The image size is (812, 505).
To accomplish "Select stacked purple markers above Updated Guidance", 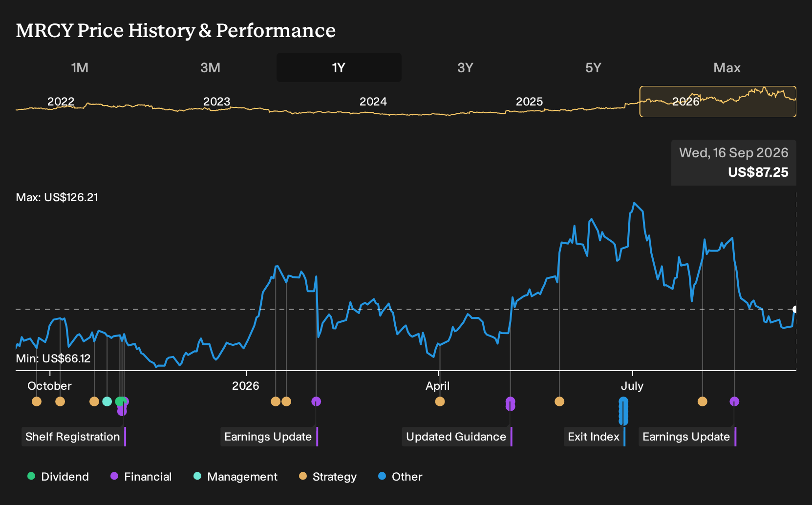I will 510,404.
